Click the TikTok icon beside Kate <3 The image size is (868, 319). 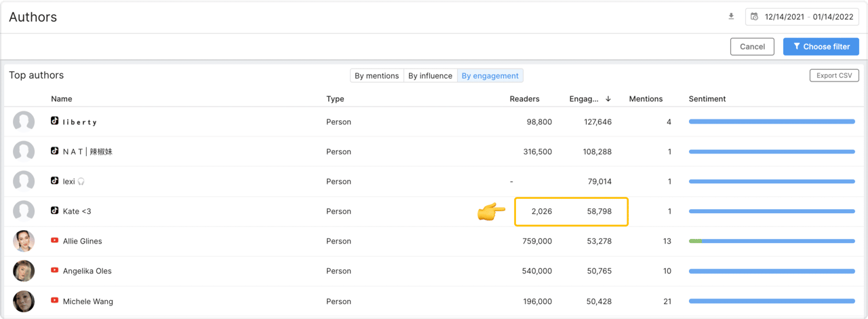[55, 210]
